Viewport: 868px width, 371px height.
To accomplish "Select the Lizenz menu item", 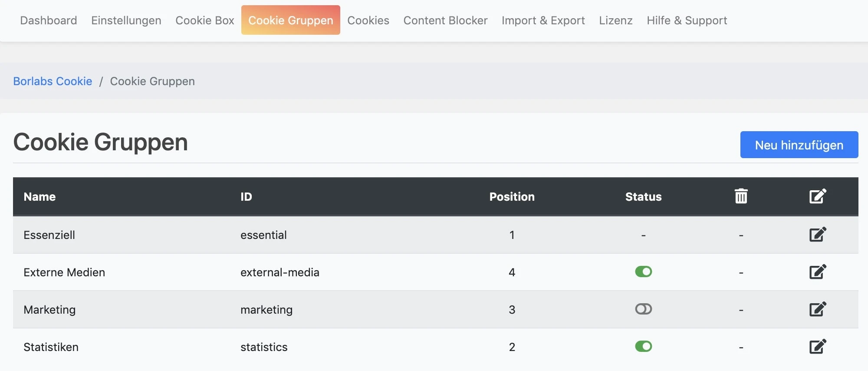I will pyautogui.click(x=615, y=20).
